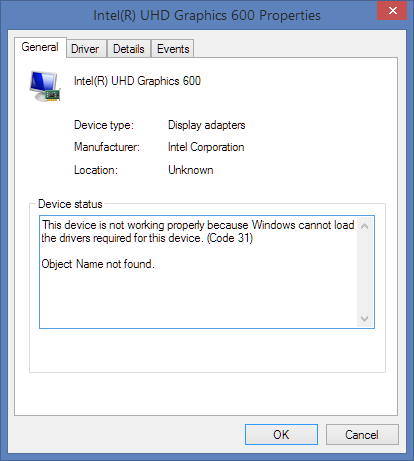414x461 pixels.
Task: Click the scroll down arrow in Device status
Action: pos(364,319)
